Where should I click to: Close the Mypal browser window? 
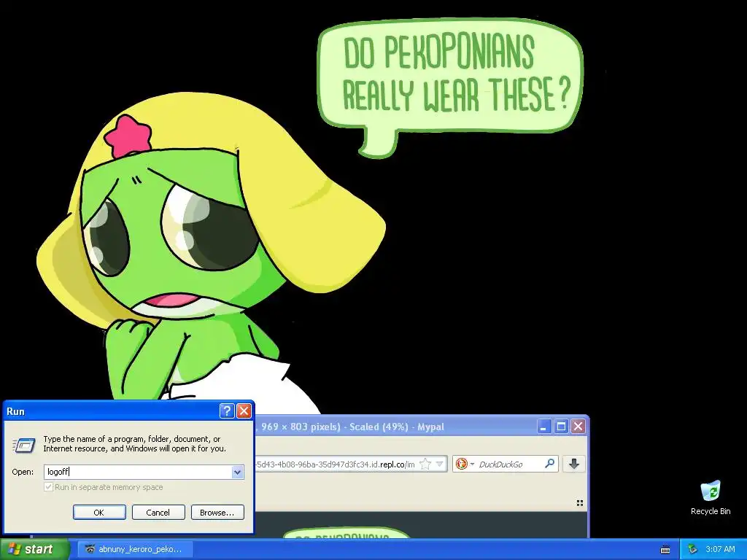point(578,426)
